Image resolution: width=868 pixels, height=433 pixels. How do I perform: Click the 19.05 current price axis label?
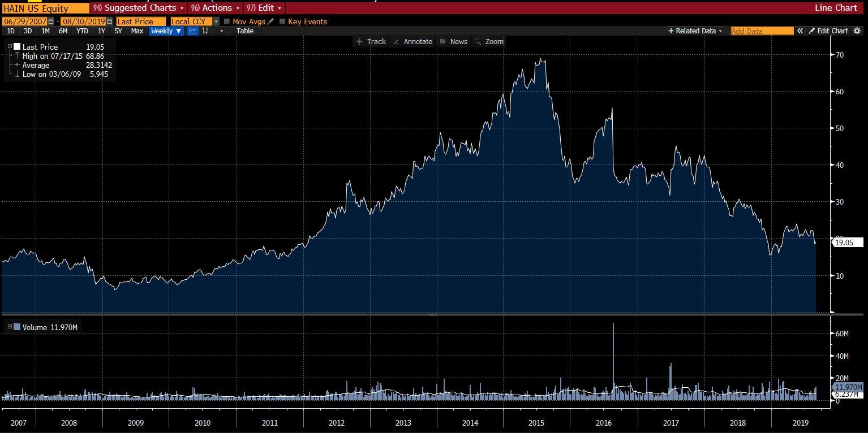(x=848, y=243)
